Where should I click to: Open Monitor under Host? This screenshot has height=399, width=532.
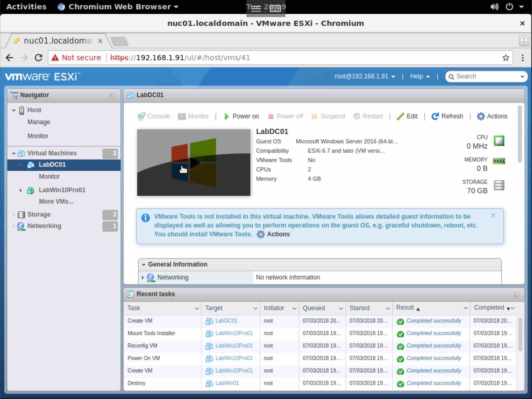pos(38,136)
